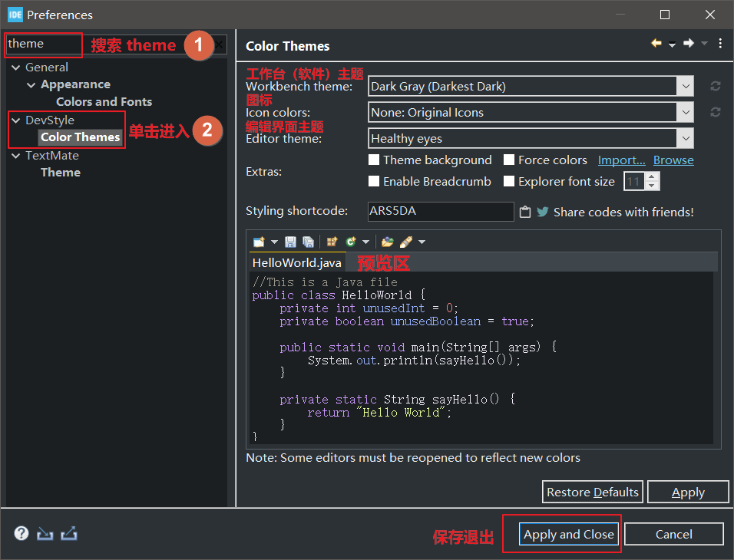The height and width of the screenshot is (560, 734).
Task: Open the three-dot view menu
Action: (x=720, y=44)
